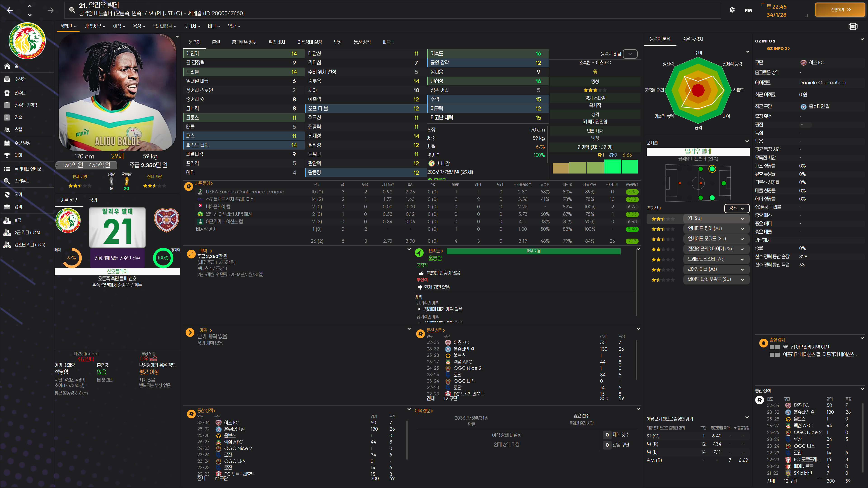The height and width of the screenshot is (488, 868).
Task: Click the 진행하기 continue button
Action: click(x=840, y=10)
